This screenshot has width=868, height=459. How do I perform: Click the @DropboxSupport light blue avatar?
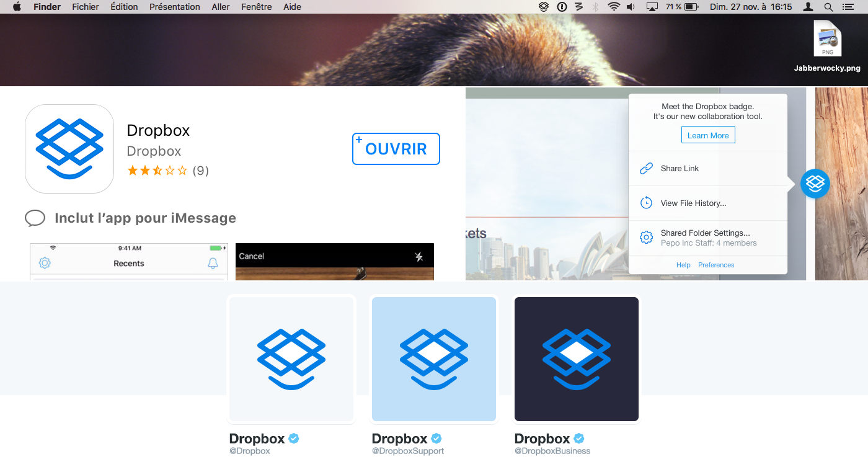tap(434, 359)
